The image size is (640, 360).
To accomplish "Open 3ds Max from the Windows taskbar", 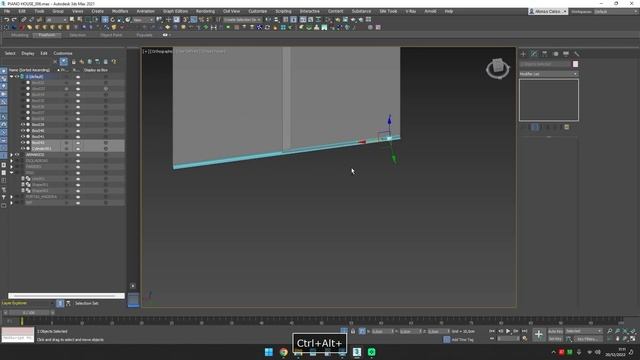I will pyautogui.click(x=357, y=352).
